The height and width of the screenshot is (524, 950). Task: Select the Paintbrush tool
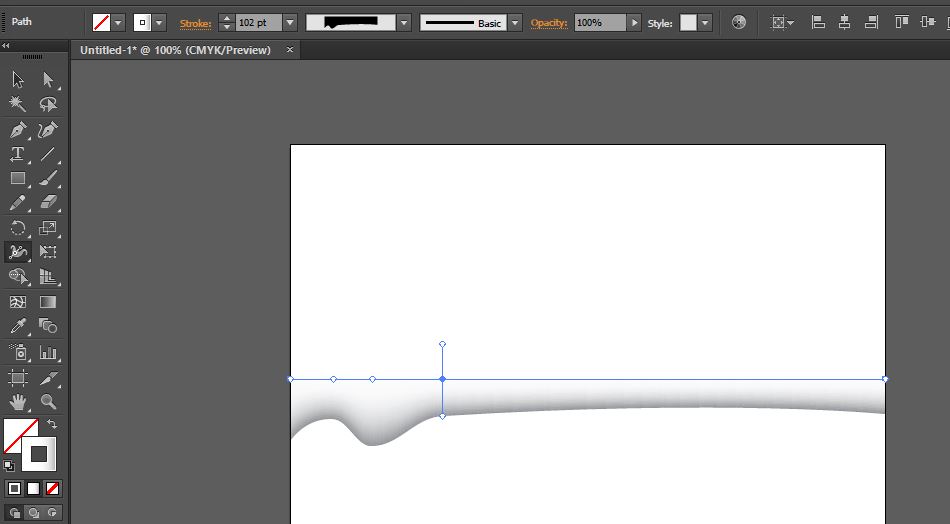click(48, 178)
